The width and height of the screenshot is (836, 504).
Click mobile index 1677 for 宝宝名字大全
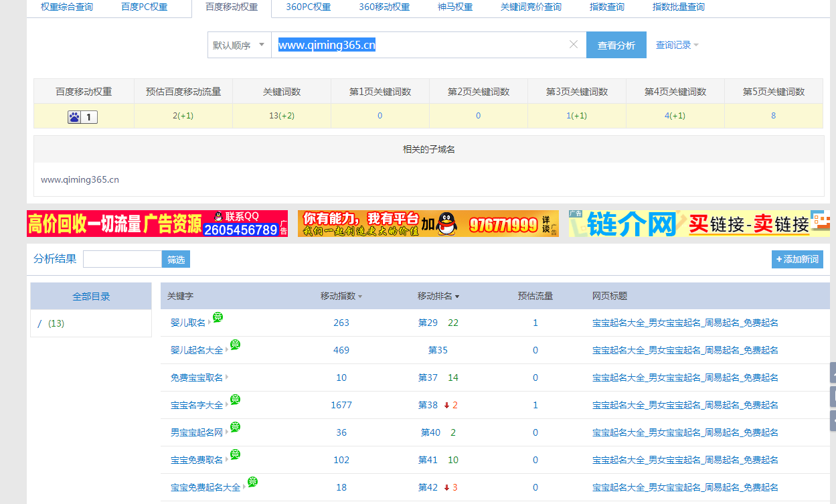click(x=341, y=405)
